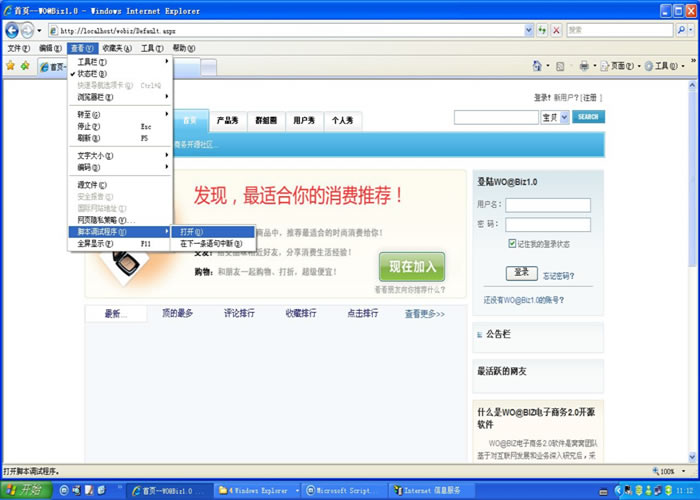Choose 刷新 in the View menu
Screen dimensions: 700x500
(x=120, y=138)
